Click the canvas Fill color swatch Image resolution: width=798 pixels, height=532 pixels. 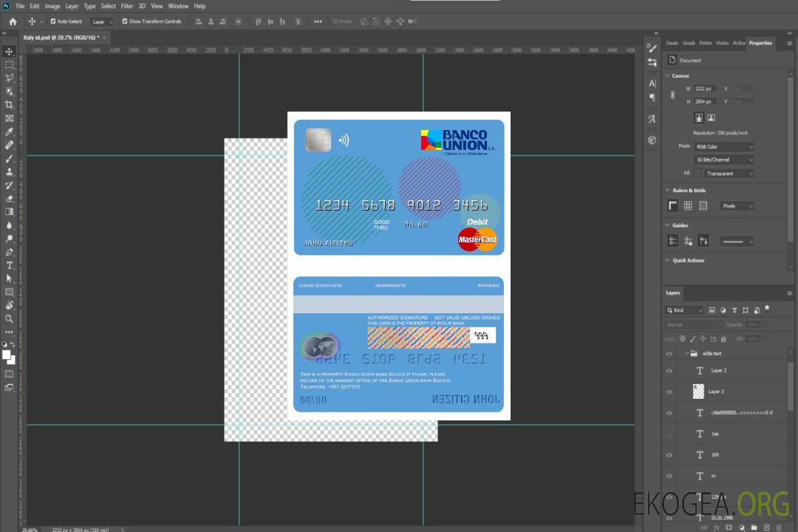[698, 174]
